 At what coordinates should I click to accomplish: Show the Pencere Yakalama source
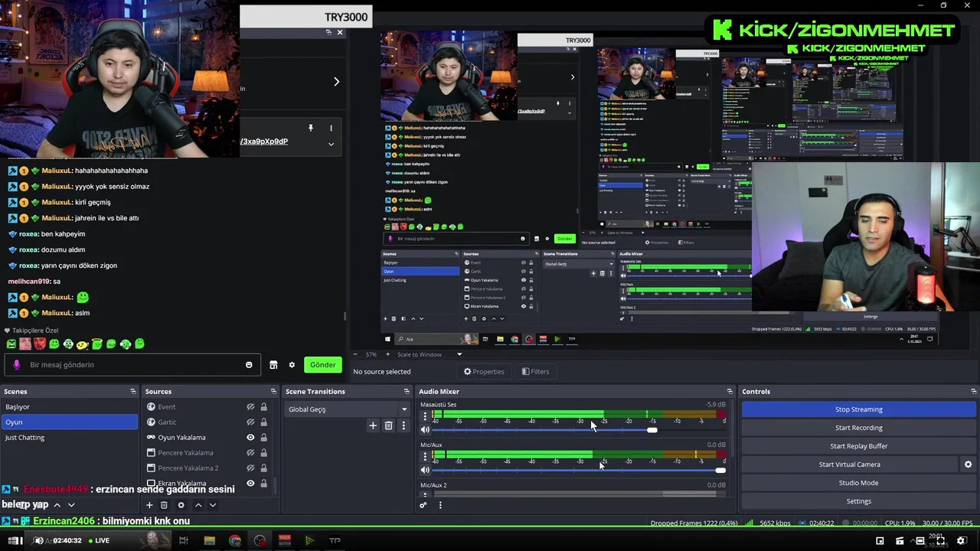(250, 453)
